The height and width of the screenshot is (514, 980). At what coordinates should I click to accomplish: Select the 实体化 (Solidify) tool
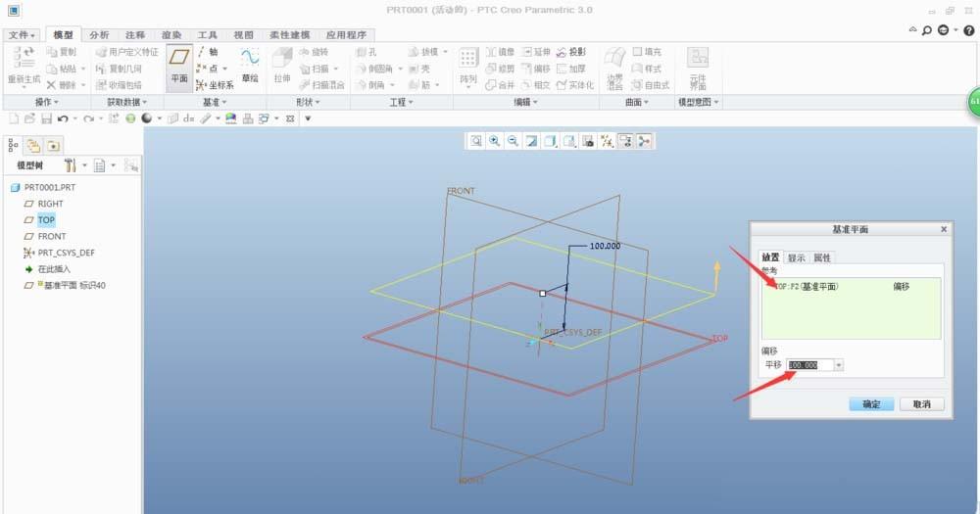pyautogui.click(x=575, y=85)
